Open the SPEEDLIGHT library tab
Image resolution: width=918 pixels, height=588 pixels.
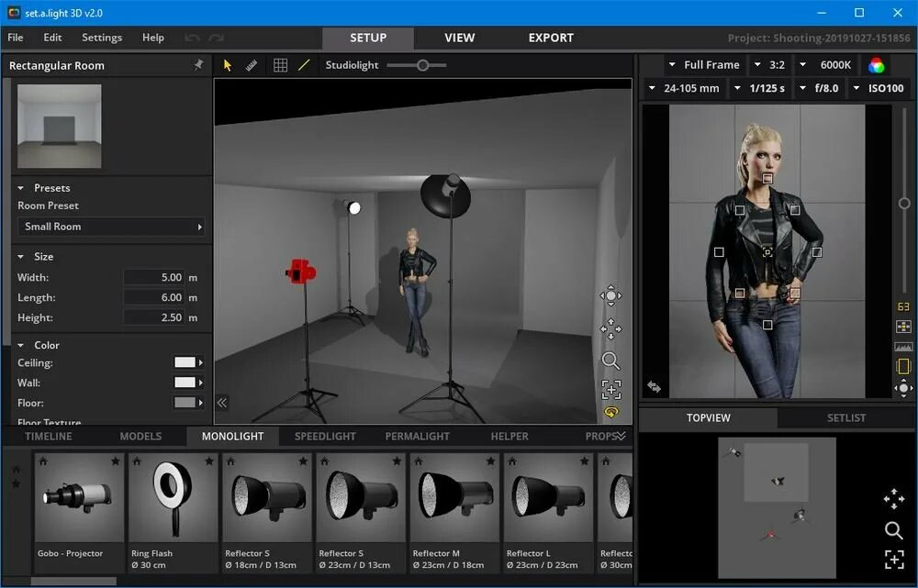click(325, 436)
